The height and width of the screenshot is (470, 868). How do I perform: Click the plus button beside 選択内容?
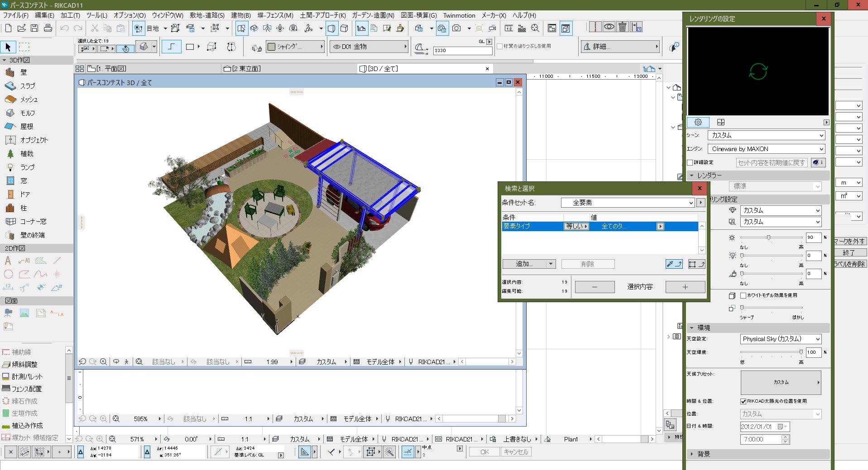click(x=685, y=287)
